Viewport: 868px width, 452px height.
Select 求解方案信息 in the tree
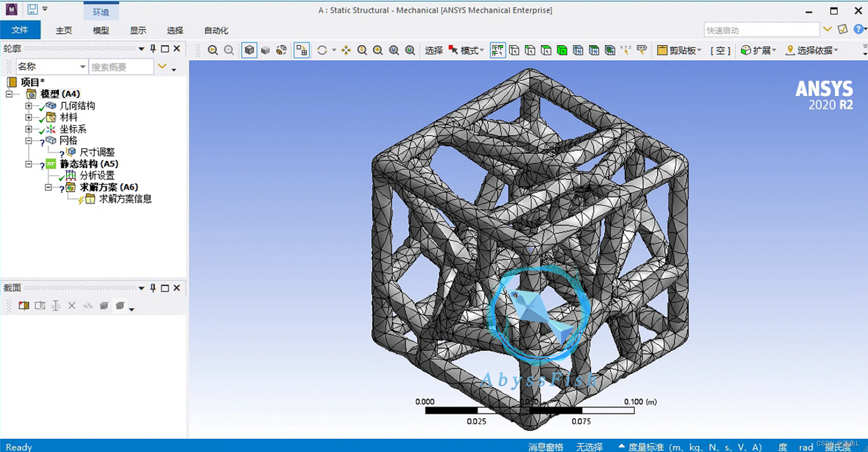[125, 199]
